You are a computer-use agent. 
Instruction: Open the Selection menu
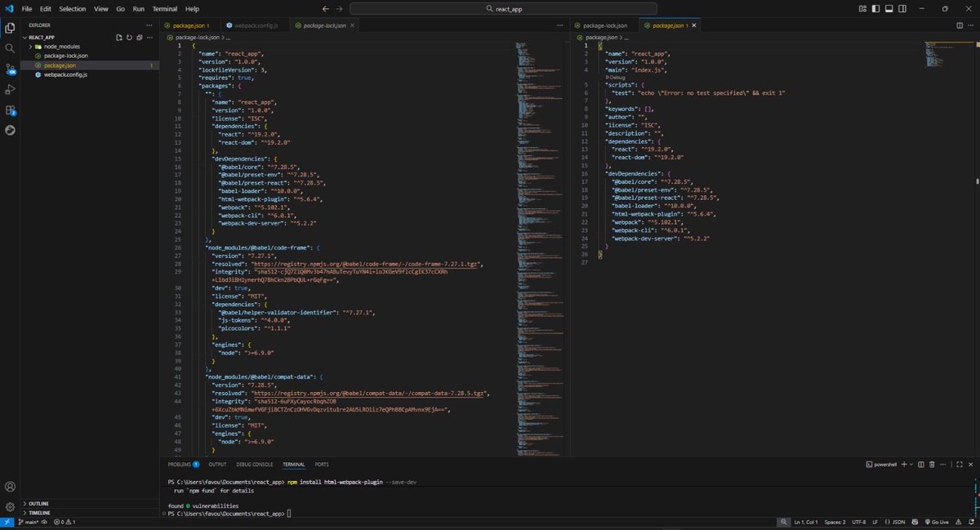pyautogui.click(x=72, y=8)
